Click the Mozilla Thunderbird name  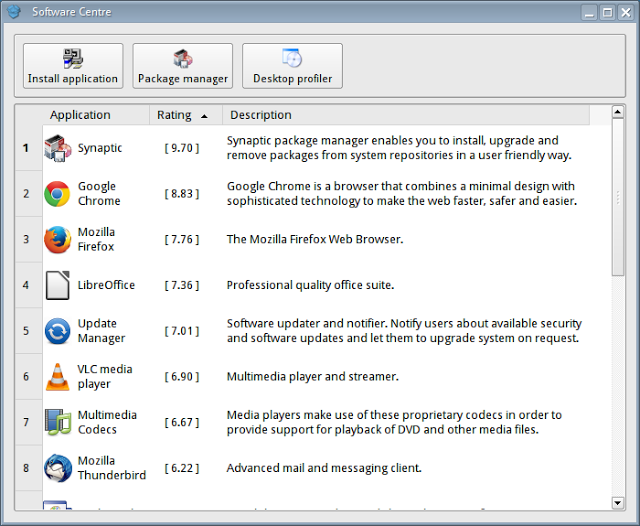tap(112, 468)
